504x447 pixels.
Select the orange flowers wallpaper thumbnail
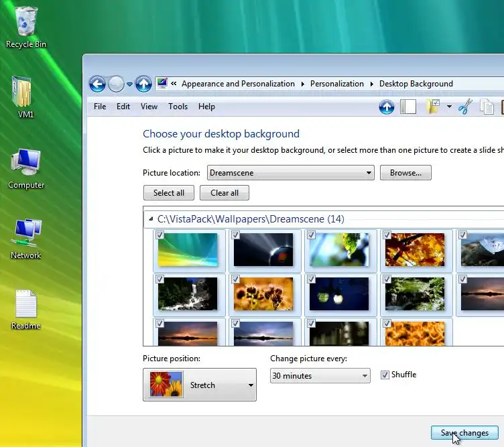point(263,294)
